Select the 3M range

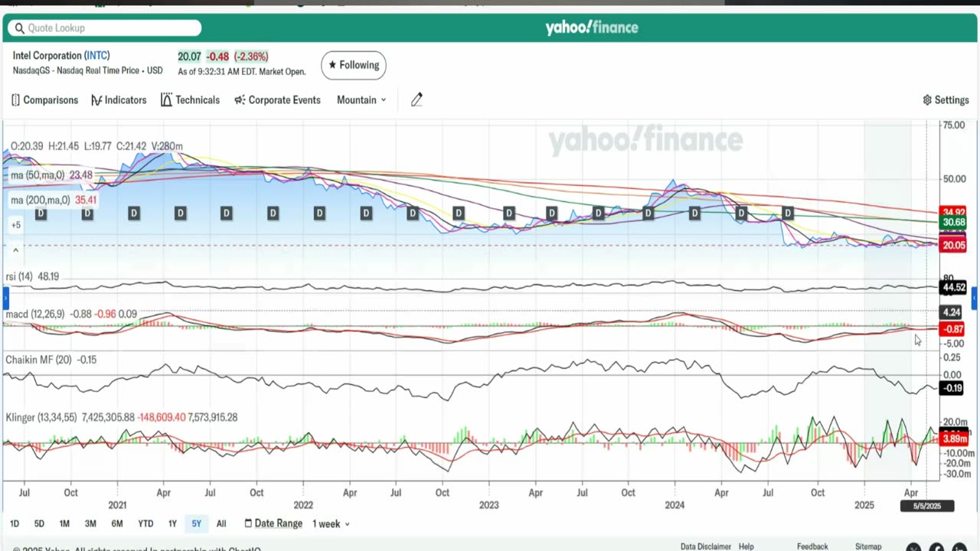[x=90, y=523]
